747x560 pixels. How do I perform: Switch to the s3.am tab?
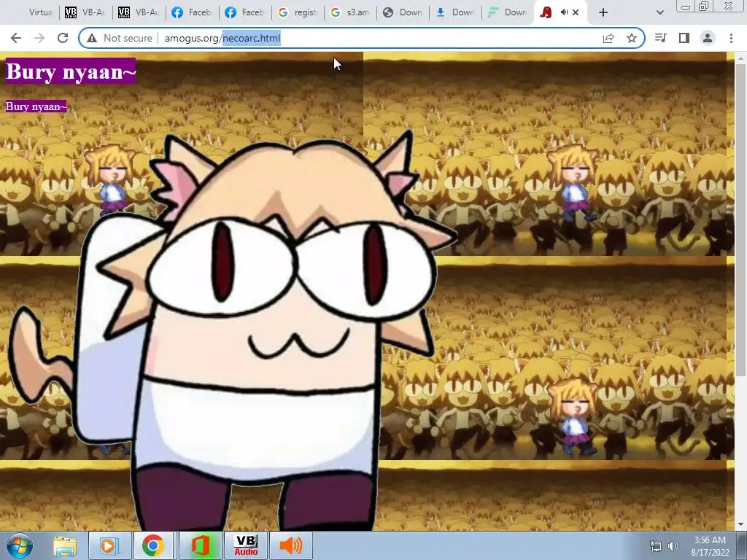click(350, 12)
